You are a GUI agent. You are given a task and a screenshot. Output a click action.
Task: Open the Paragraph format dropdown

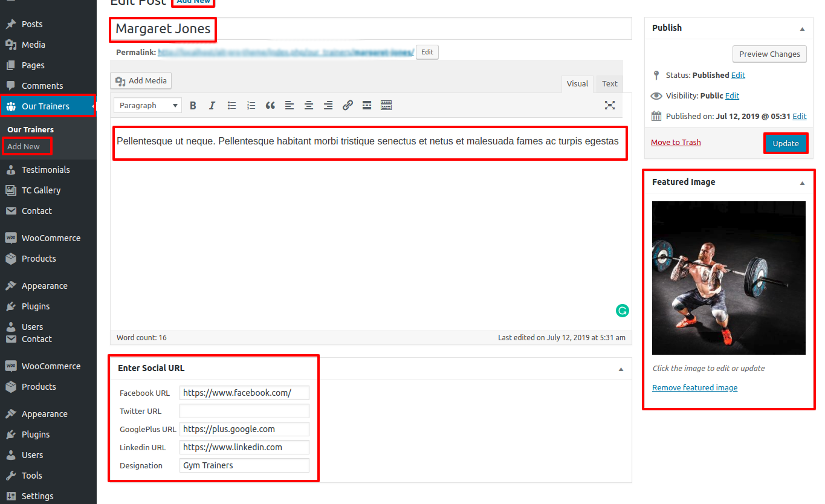[147, 106]
